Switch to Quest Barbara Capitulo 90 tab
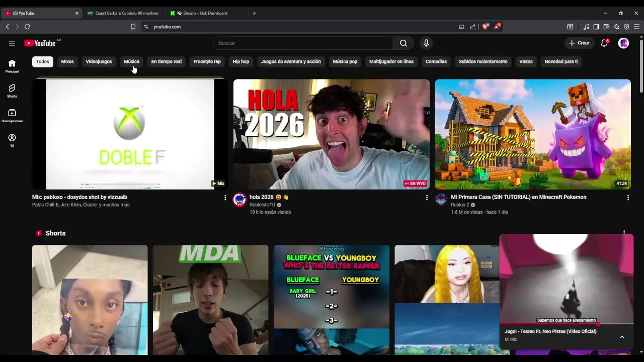The height and width of the screenshot is (362, 644). [123, 13]
